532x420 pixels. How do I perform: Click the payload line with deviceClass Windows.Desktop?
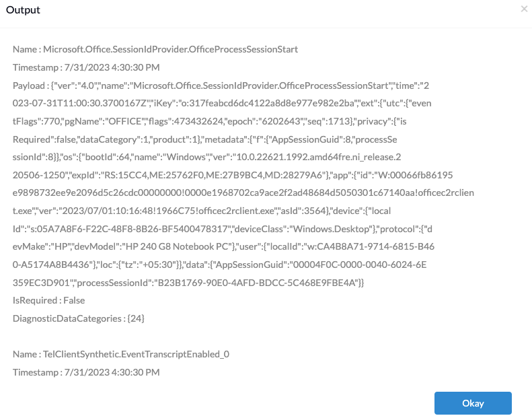(x=223, y=228)
